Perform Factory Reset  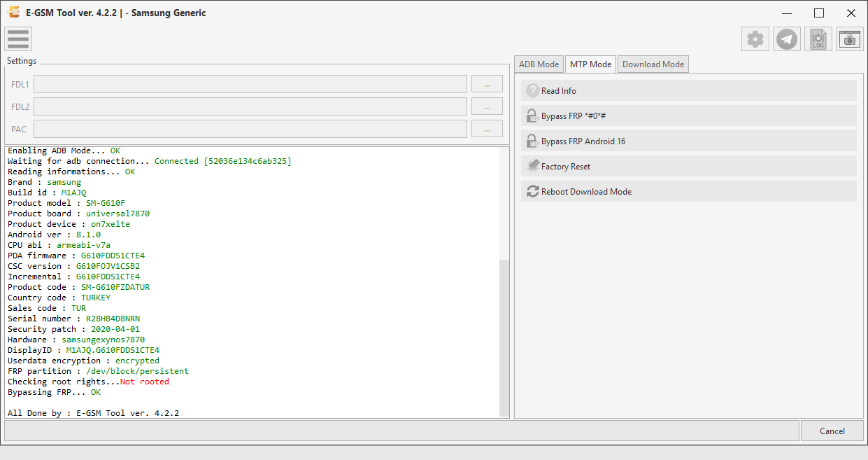coord(689,166)
